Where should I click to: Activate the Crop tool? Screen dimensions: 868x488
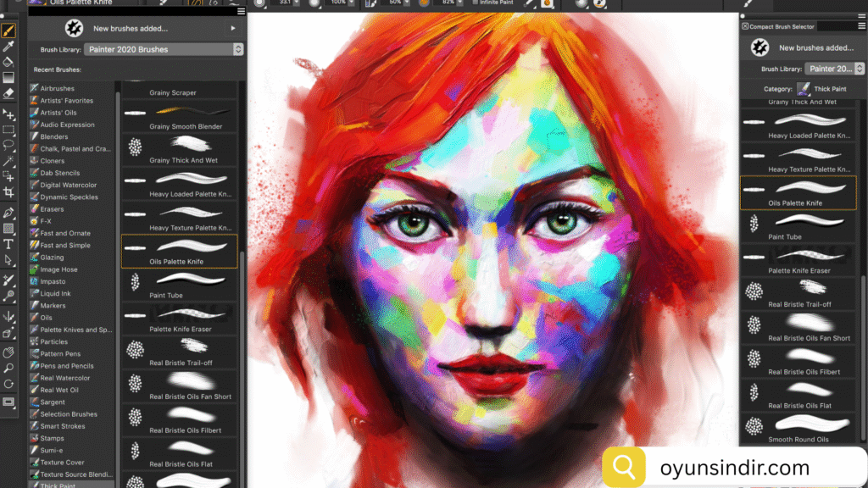[x=9, y=193]
